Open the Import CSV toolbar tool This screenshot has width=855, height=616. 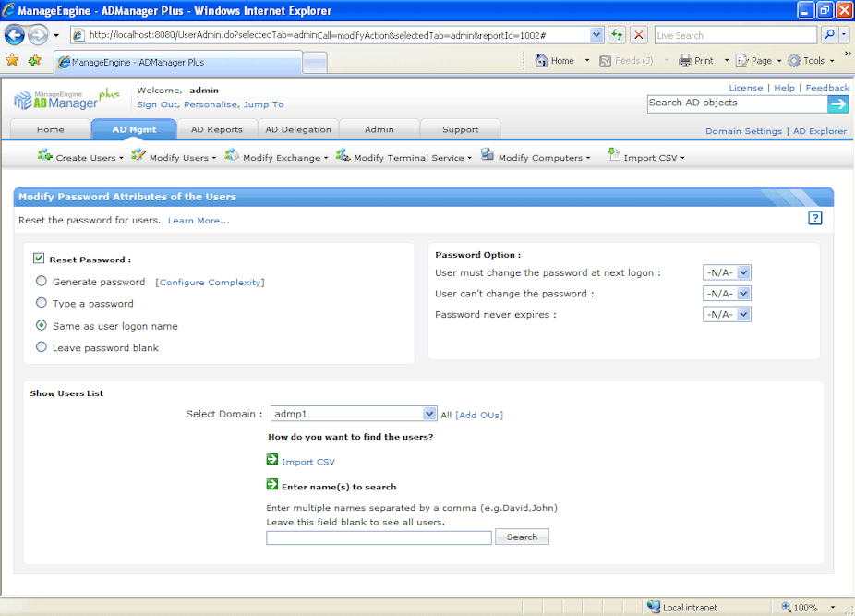[x=614, y=157]
